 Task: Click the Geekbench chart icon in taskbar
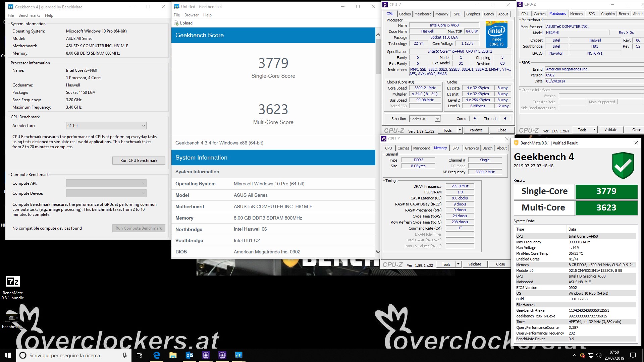click(x=238, y=355)
